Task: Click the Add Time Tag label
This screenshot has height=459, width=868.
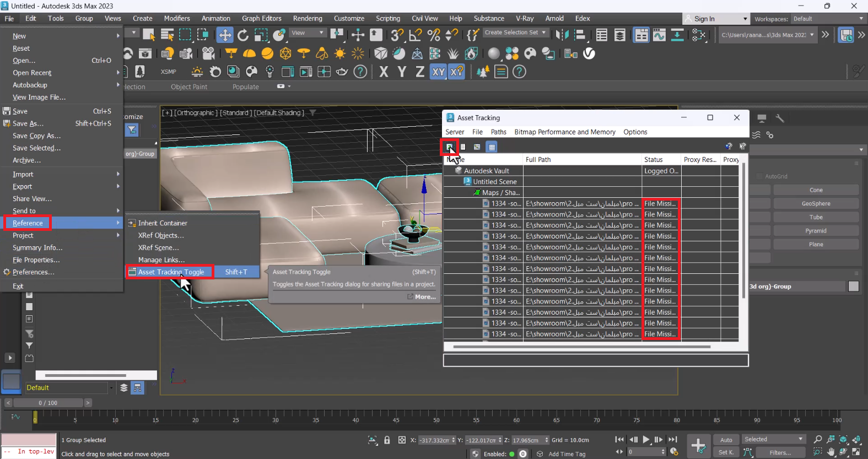Action: [x=567, y=454]
